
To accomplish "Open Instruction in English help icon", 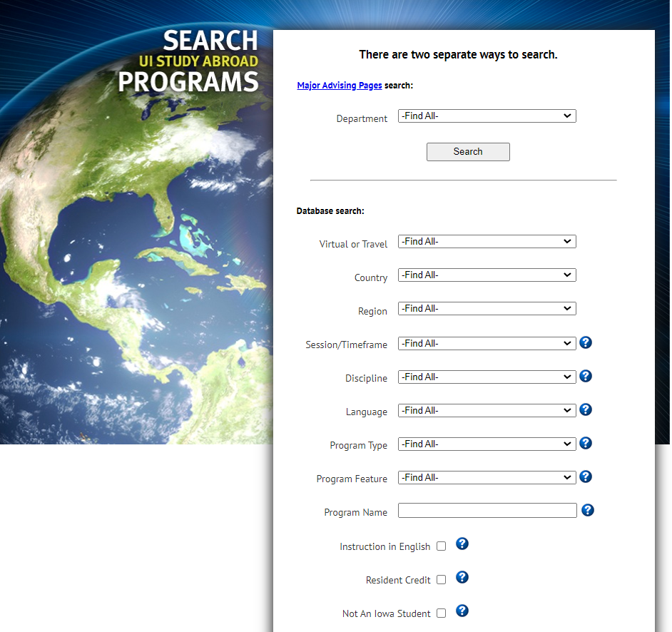I will (x=462, y=544).
